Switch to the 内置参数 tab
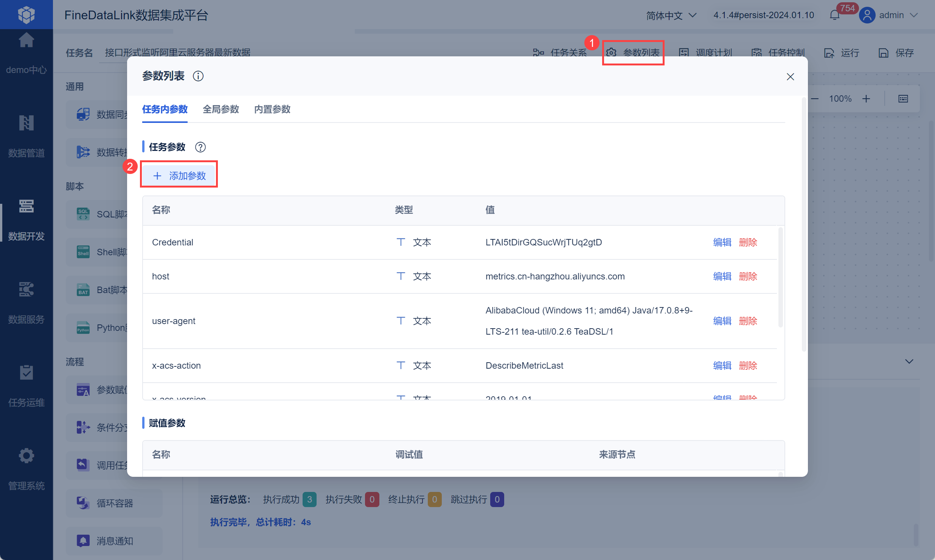Image resolution: width=935 pixels, height=560 pixels. 272,109
